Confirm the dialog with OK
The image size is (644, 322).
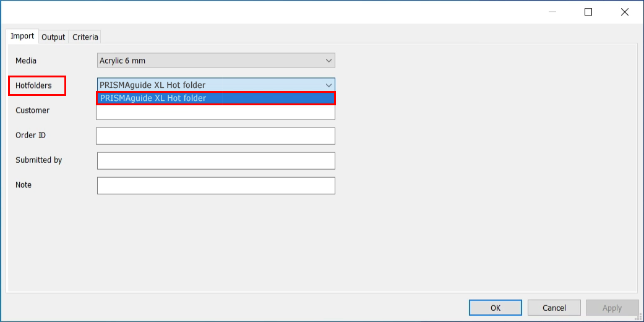coord(496,308)
